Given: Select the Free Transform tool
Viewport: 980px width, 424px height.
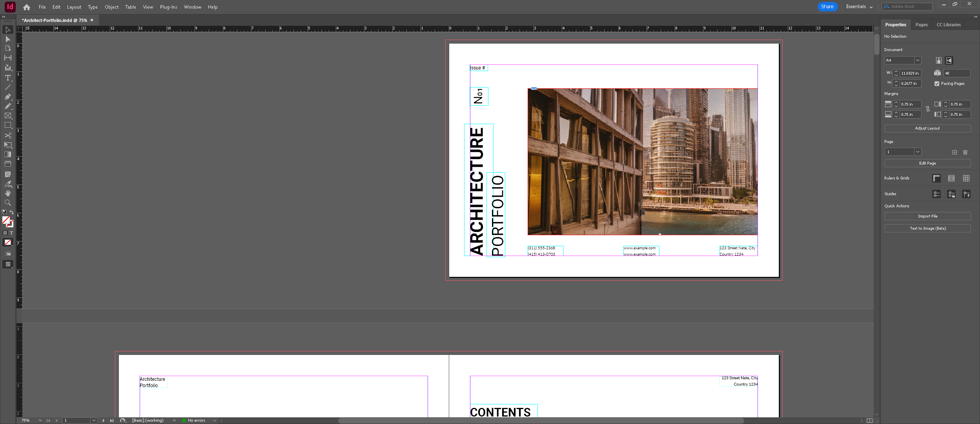Looking at the screenshot, I should pos(8,145).
